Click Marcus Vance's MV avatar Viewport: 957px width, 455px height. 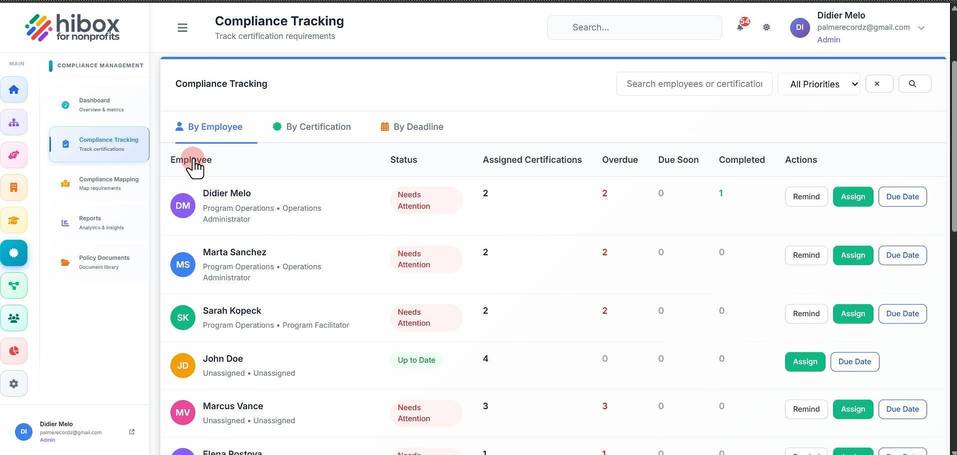pos(182,413)
